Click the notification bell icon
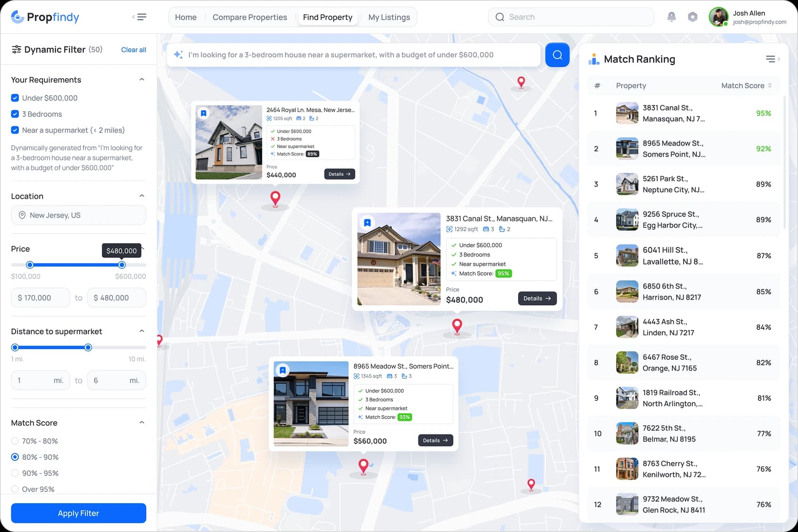The width and height of the screenshot is (798, 532). click(x=671, y=17)
